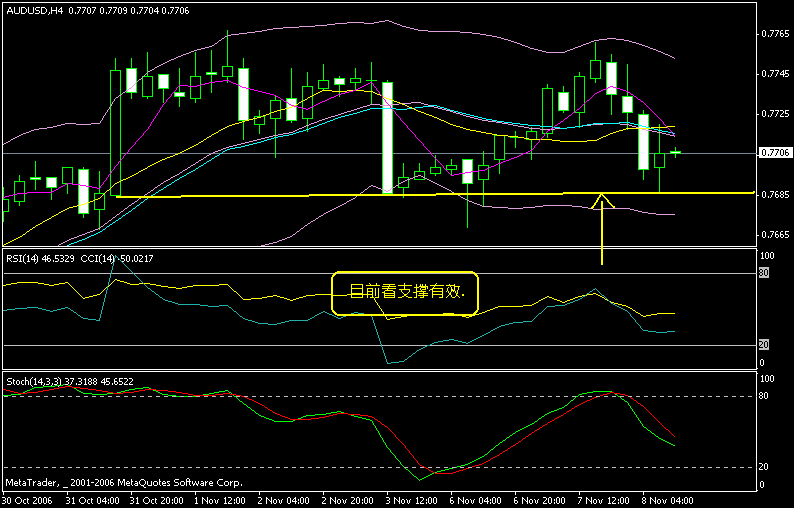Click the 31 Oct 20:00 time label

click(x=156, y=501)
